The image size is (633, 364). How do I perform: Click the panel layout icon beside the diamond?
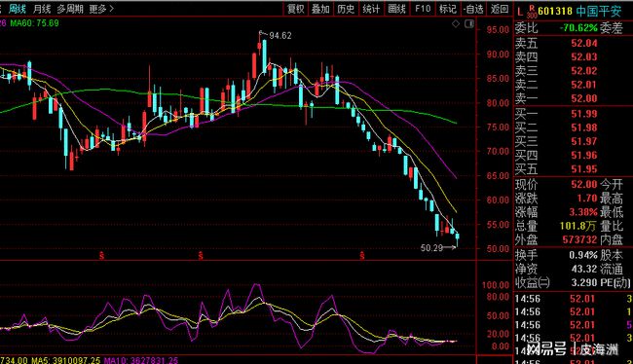click(x=469, y=23)
